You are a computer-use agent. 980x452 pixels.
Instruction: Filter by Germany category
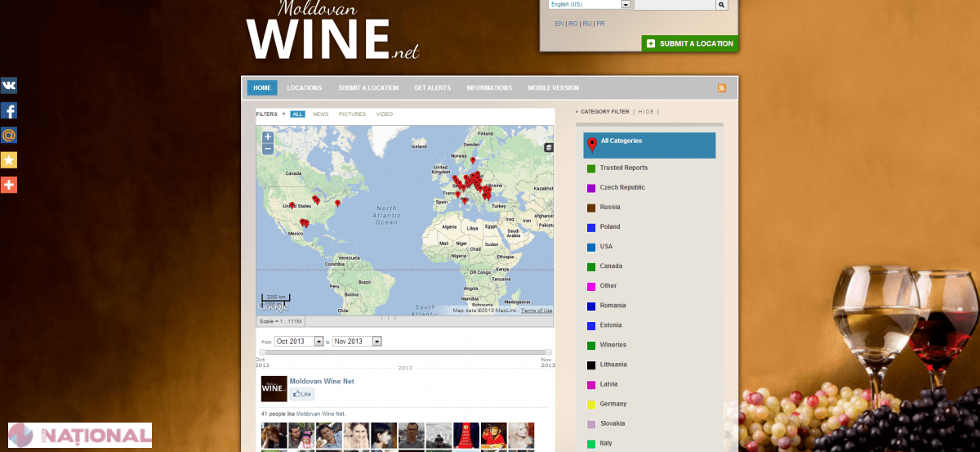(x=613, y=403)
